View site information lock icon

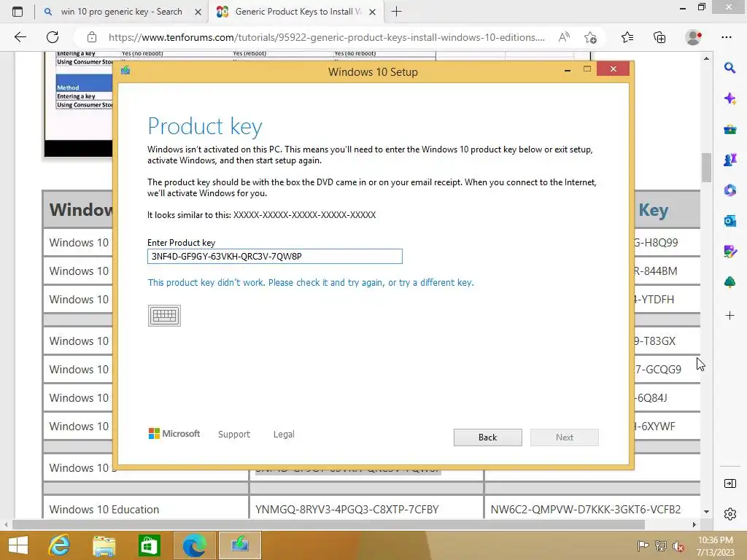click(92, 37)
